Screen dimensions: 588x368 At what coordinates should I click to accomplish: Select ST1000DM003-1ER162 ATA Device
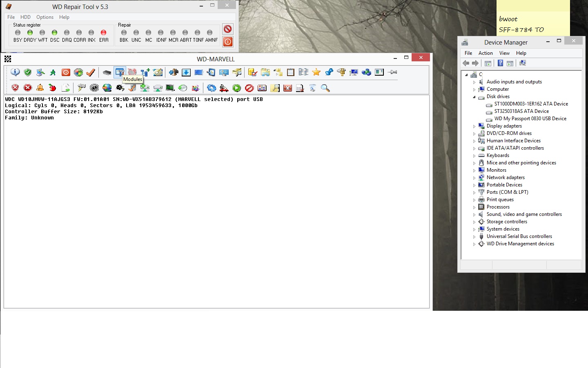531,104
